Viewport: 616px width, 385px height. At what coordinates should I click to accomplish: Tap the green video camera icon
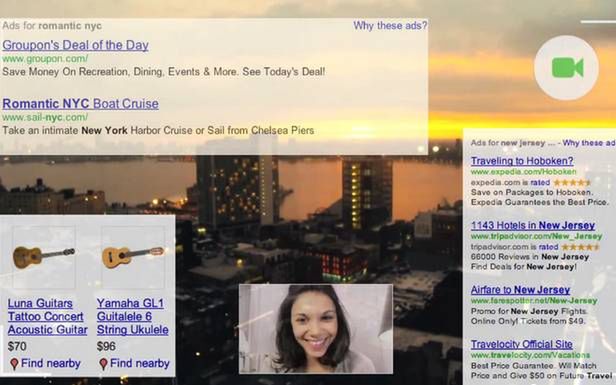coord(567,68)
